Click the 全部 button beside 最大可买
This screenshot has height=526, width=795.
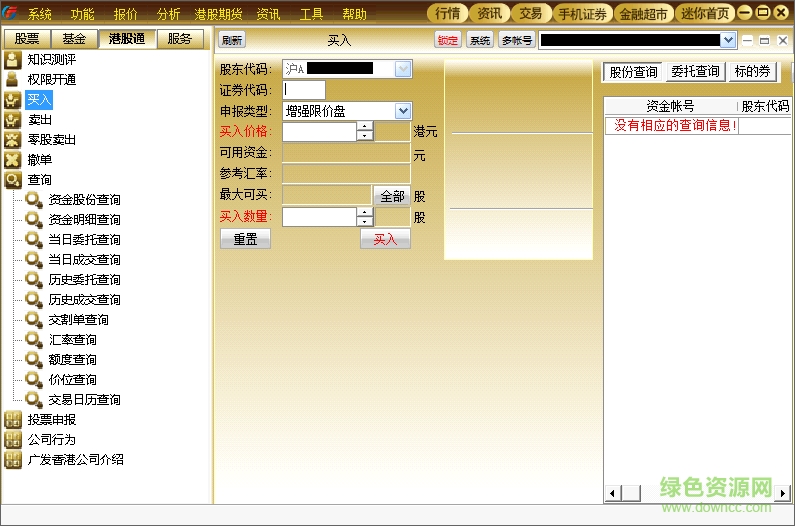point(392,196)
